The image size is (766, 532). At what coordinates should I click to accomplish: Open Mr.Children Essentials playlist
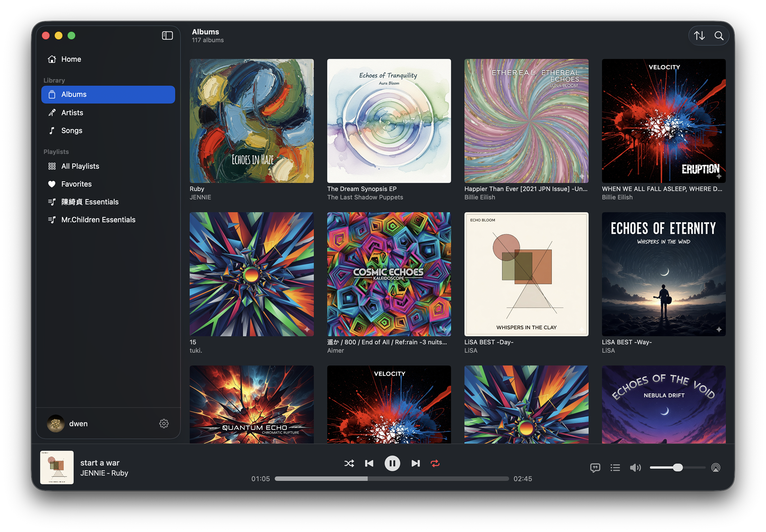click(x=98, y=220)
